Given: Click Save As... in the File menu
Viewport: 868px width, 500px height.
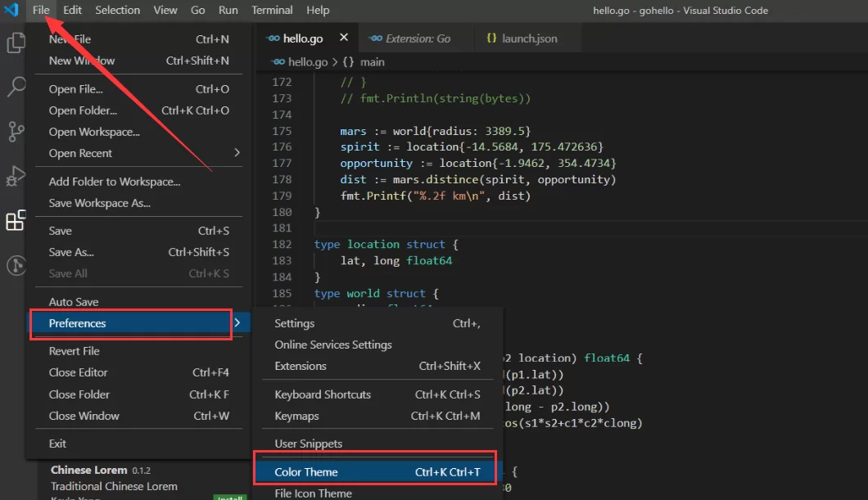Looking at the screenshot, I should tap(71, 252).
